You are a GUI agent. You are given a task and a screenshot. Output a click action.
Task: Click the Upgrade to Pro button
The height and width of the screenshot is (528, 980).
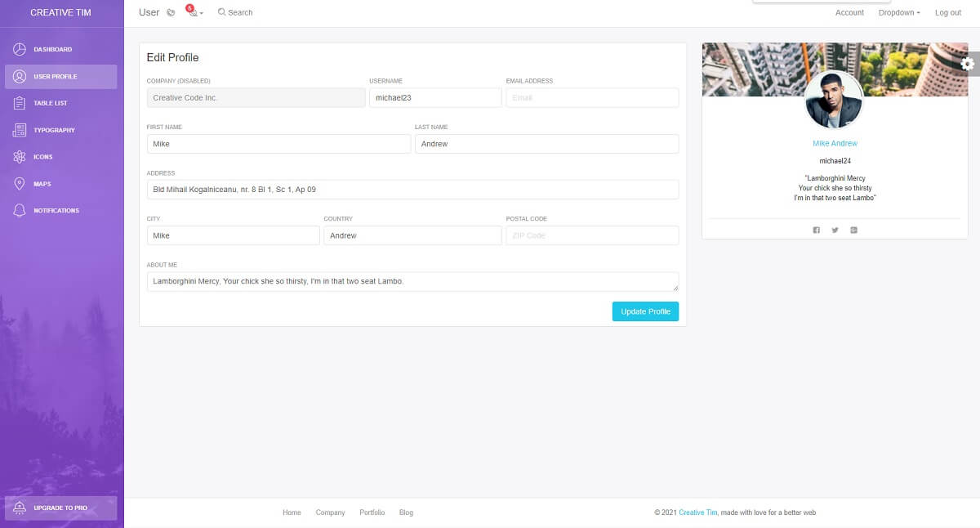tap(61, 507)
